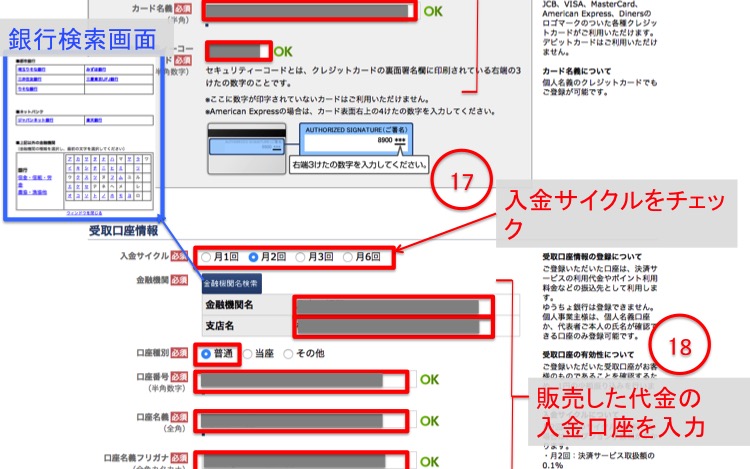Set account type to 普通

pyautogui.click(x=206, y=354)
